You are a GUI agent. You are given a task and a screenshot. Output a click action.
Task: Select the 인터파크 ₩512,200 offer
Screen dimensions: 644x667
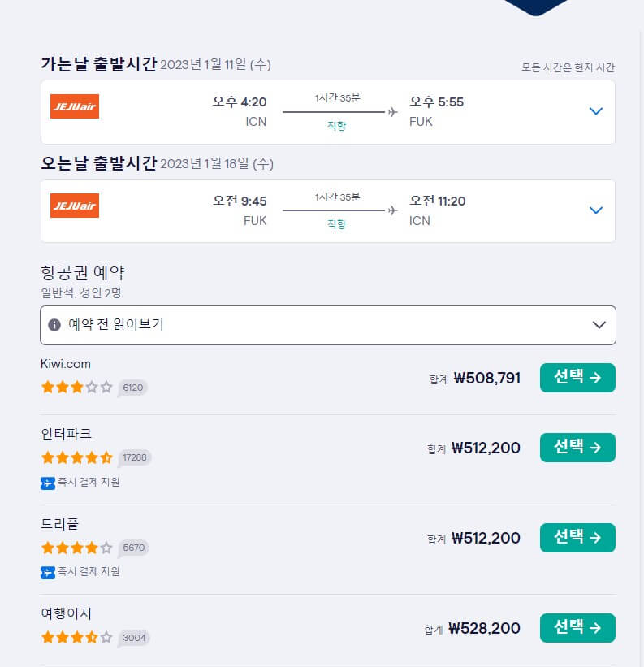[577, 448]
